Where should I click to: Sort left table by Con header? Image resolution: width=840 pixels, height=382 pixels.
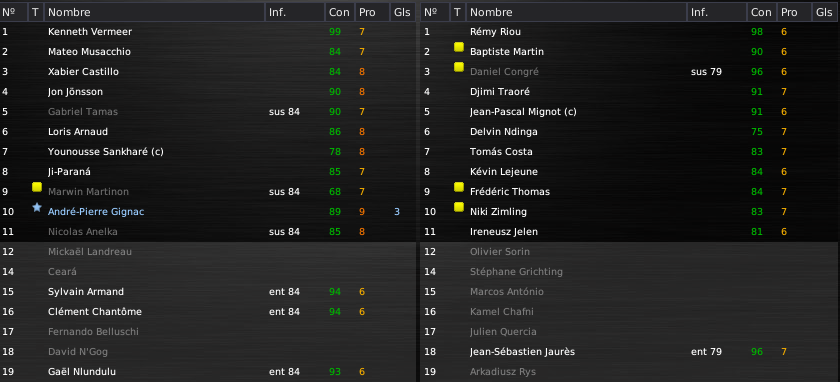click(x=340, y=12)
